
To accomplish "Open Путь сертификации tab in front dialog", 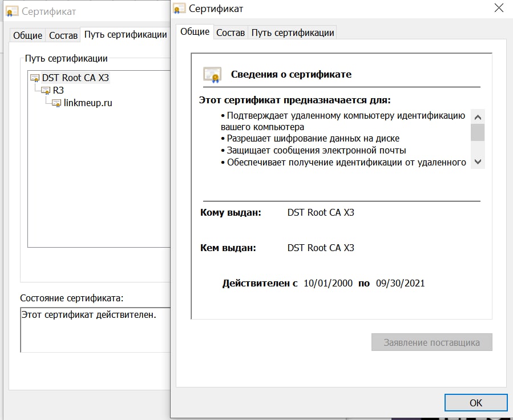I will click(293, 33).
